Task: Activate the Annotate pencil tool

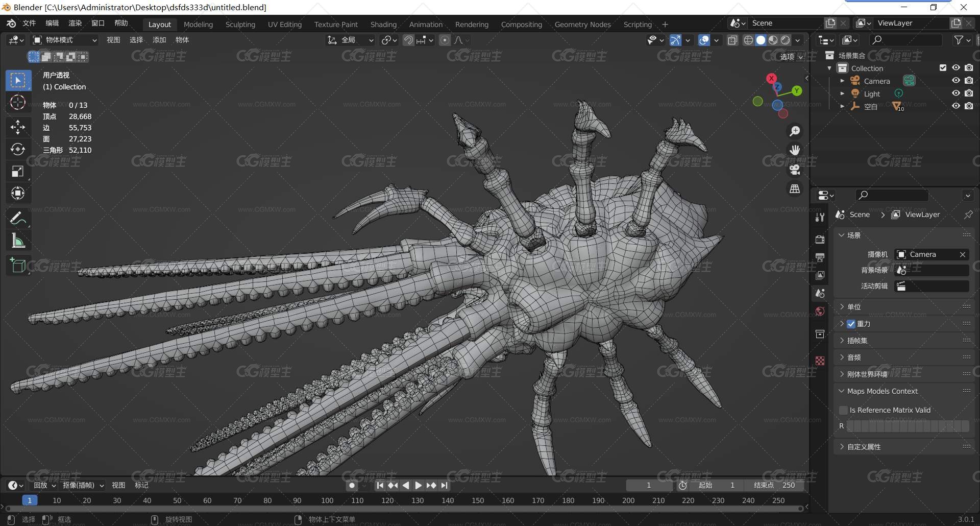Action: [18, 218]
